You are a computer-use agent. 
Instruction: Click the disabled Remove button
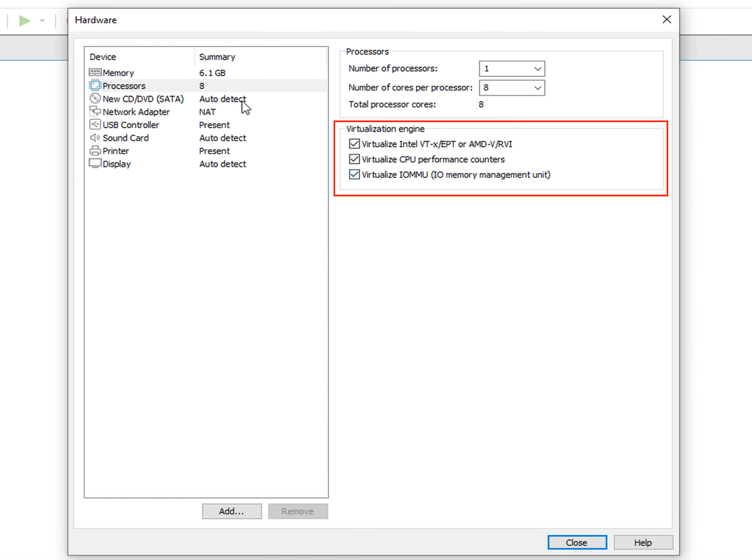click(298, 511)
